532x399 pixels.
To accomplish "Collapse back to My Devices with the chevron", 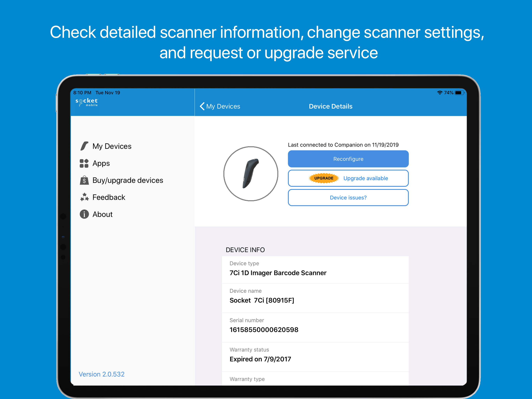I will (202, 106).
